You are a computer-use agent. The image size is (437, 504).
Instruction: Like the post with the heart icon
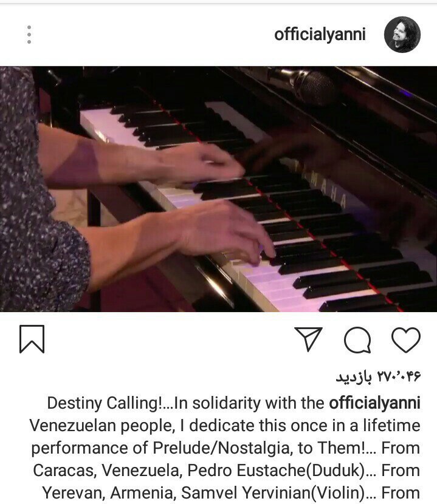click(x=406, y=339)
